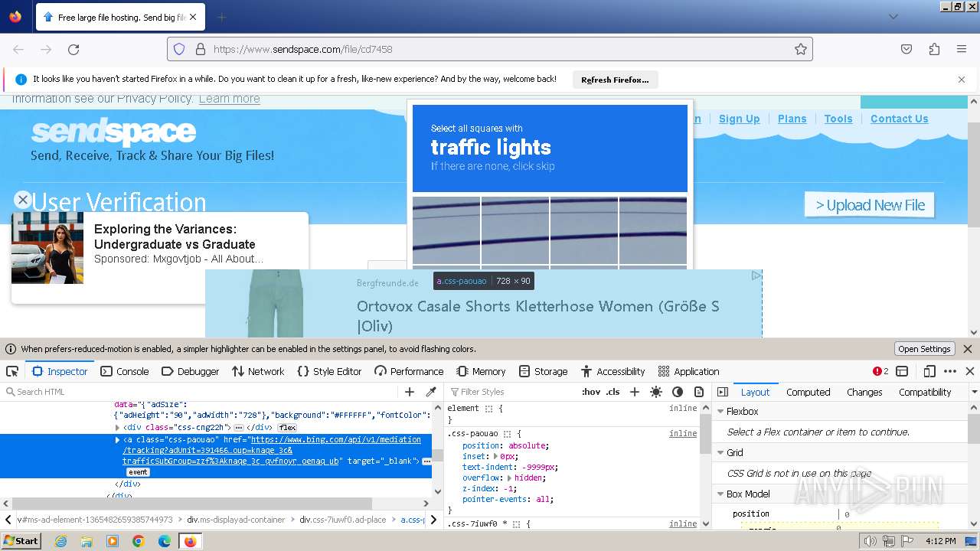Select div.ms-displayad-container breadcrumb

[x=236, y=520]
